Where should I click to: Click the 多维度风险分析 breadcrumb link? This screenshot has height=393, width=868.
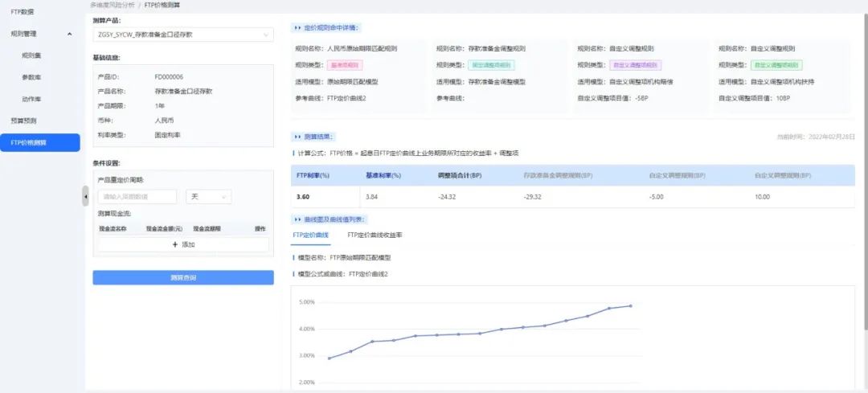tap(113, 5)
